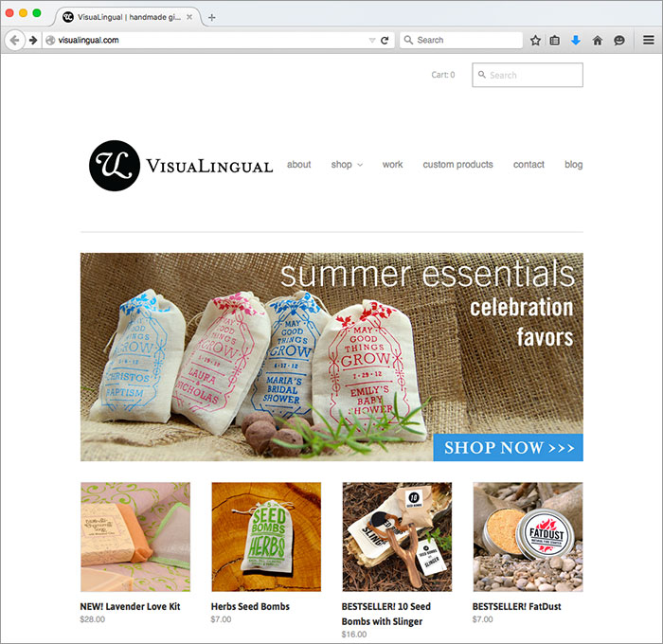Open the URL bar history dropdown arrow

coord(372,40)
